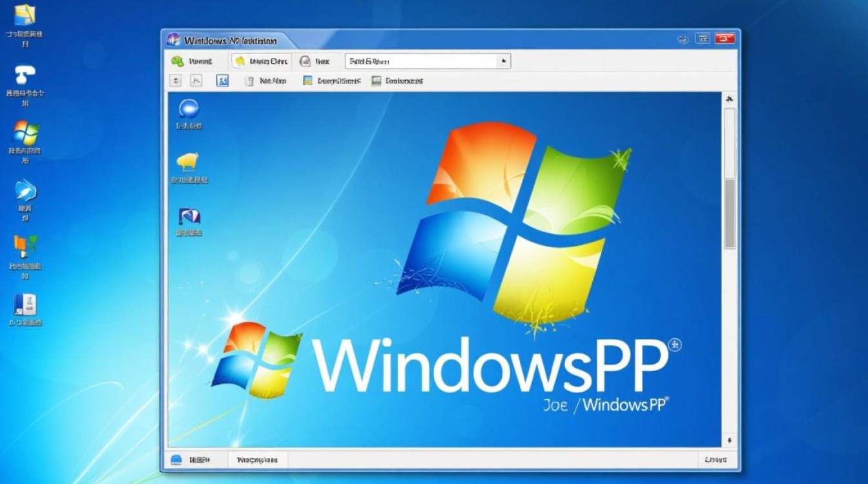
Task: Click the line-chart toolbar icon
Action: click(x=196, y=81)
